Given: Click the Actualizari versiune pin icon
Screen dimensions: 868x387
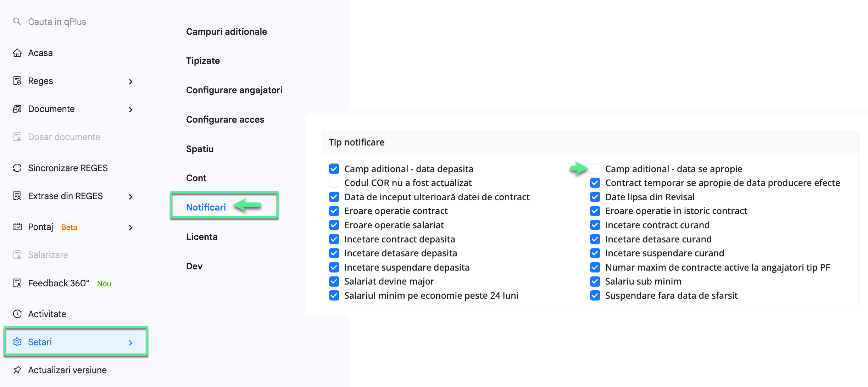Looking at the screenshot, I should tap(17, 370).
